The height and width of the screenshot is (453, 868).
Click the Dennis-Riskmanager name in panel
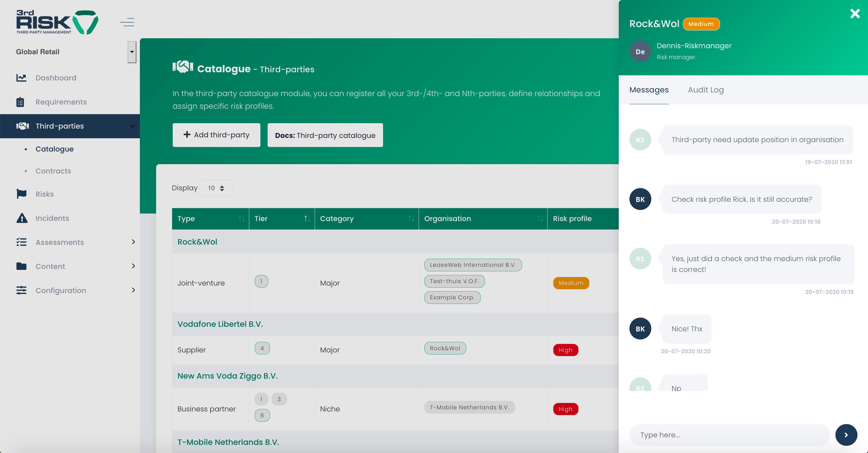coord(694,45)
